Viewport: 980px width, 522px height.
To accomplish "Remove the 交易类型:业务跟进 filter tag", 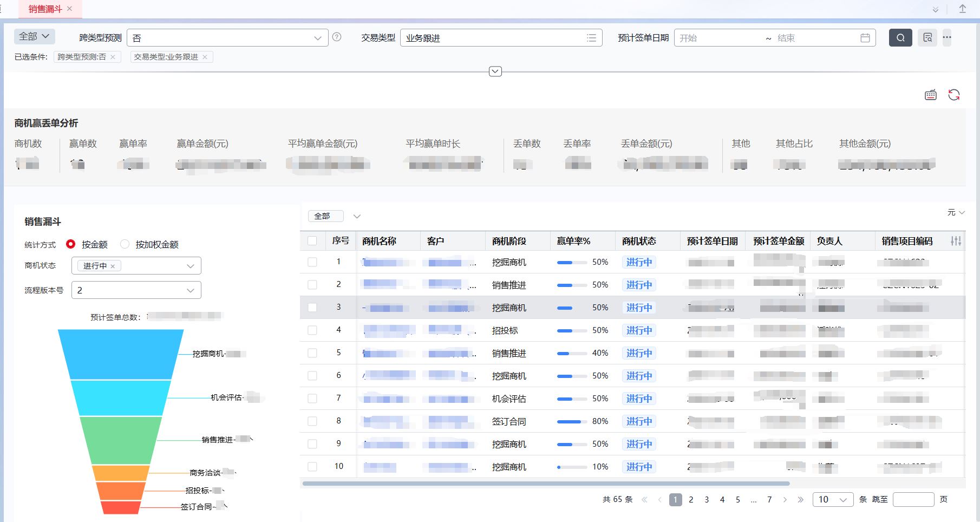I will point(205,57).
